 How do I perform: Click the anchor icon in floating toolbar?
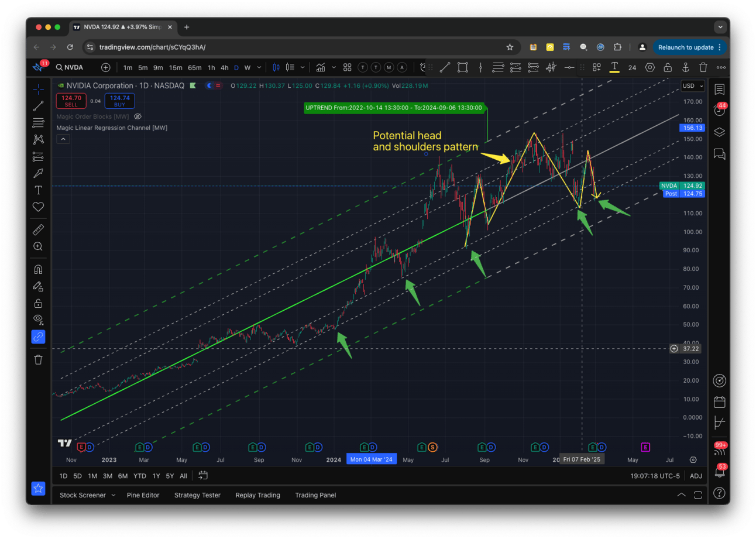[x=686, y=67]
